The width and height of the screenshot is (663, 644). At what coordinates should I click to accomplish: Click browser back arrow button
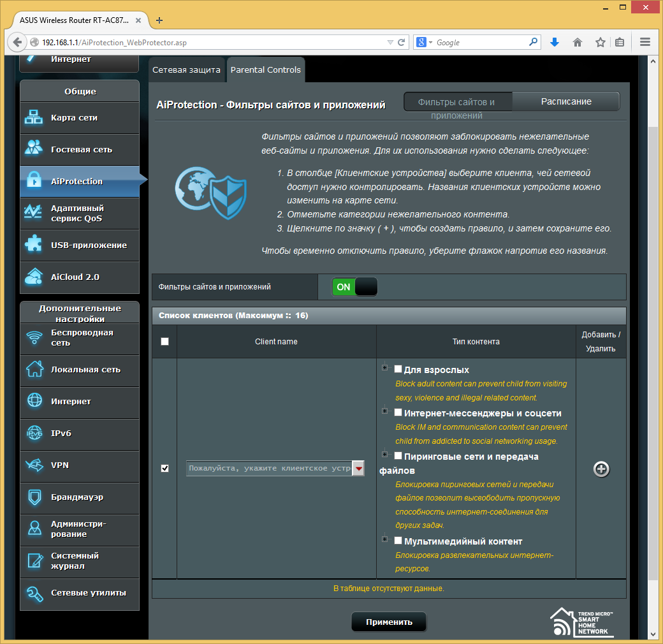[x=17, y=42]
